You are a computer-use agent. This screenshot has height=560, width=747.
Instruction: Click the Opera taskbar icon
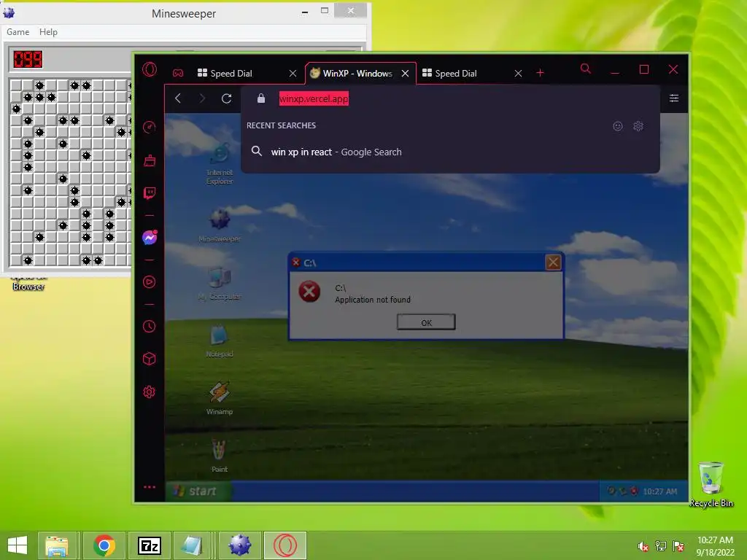285,545
